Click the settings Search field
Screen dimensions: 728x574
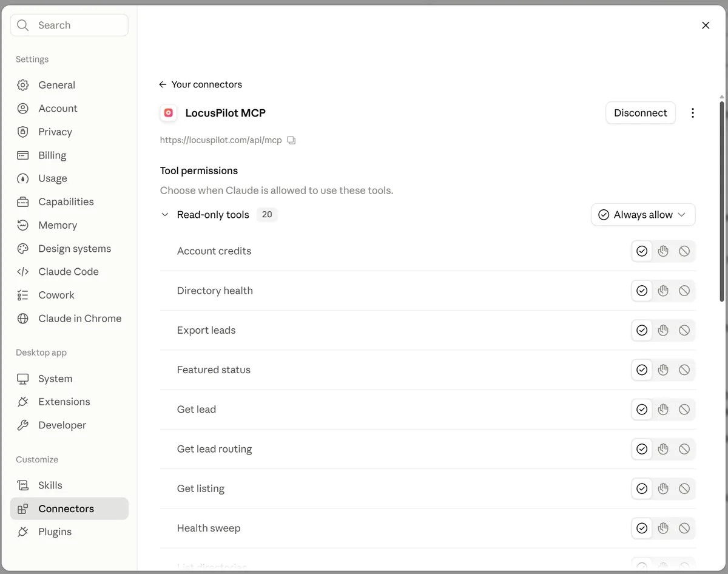coord(69,25)
